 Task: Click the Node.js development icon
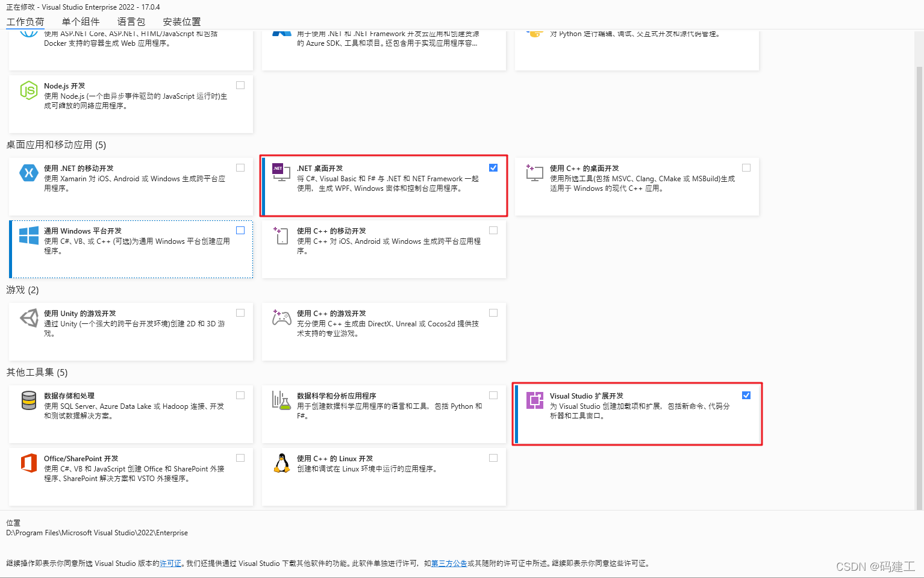(29, 90)
